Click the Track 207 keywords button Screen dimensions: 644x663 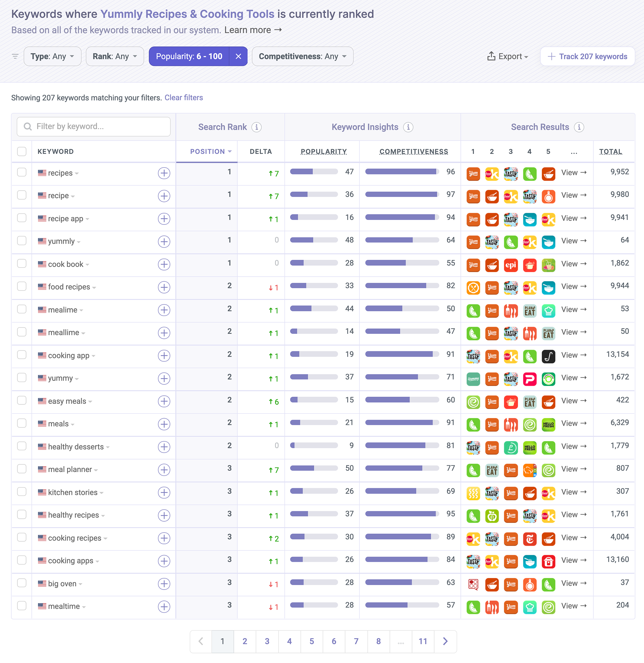coord(588,57)
